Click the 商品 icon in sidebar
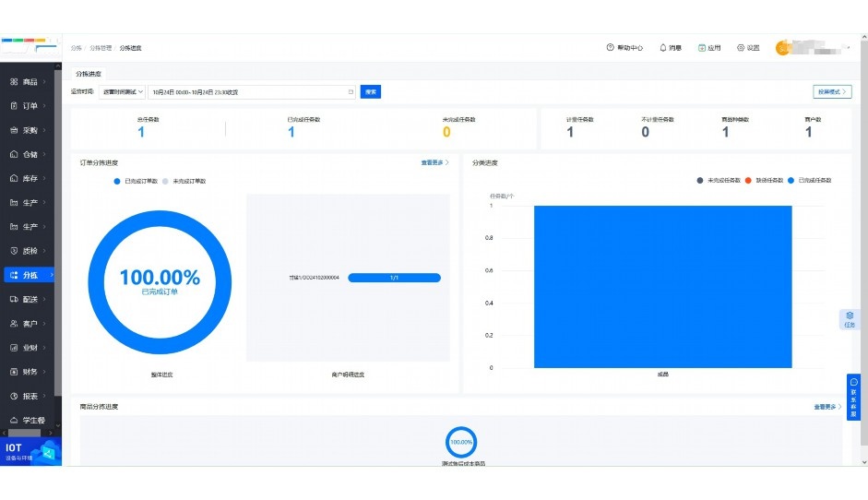 [x=14, y=82]
